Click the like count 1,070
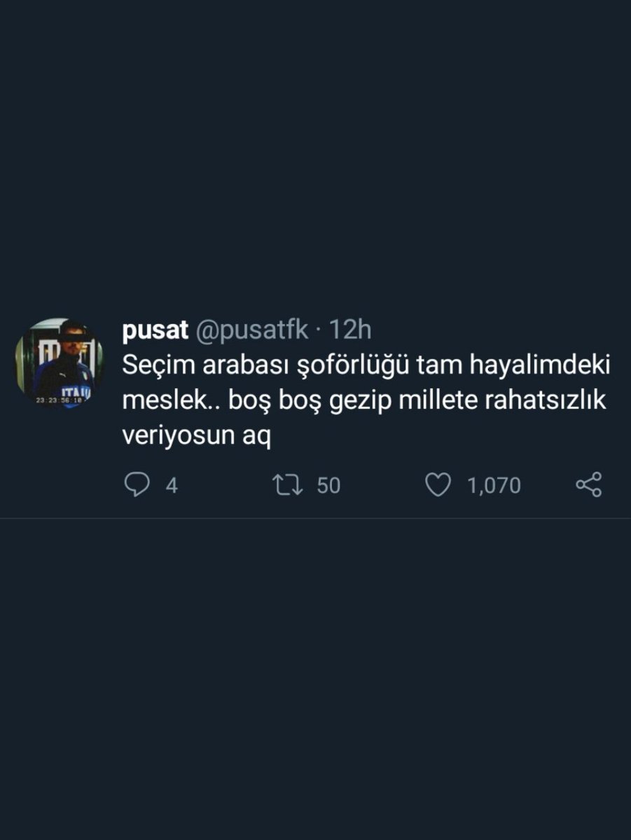 pos(494,485)
